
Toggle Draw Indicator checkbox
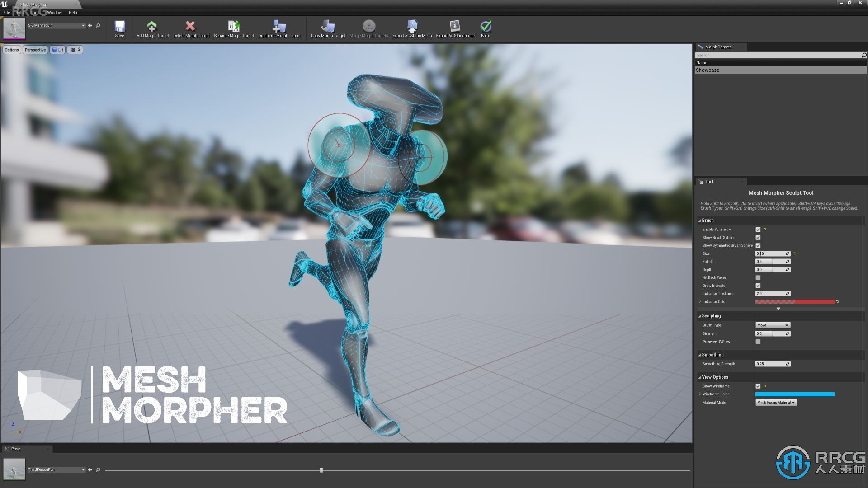[x=758, y=286]
